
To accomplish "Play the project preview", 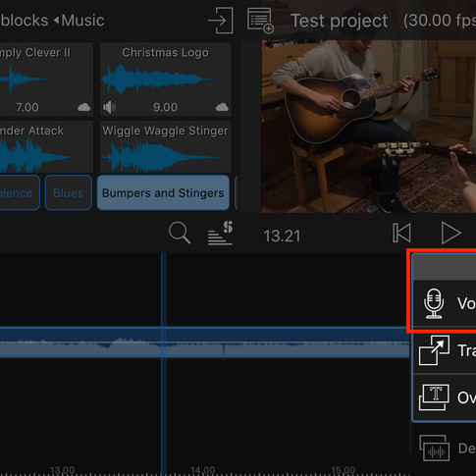I will [450, 233].
